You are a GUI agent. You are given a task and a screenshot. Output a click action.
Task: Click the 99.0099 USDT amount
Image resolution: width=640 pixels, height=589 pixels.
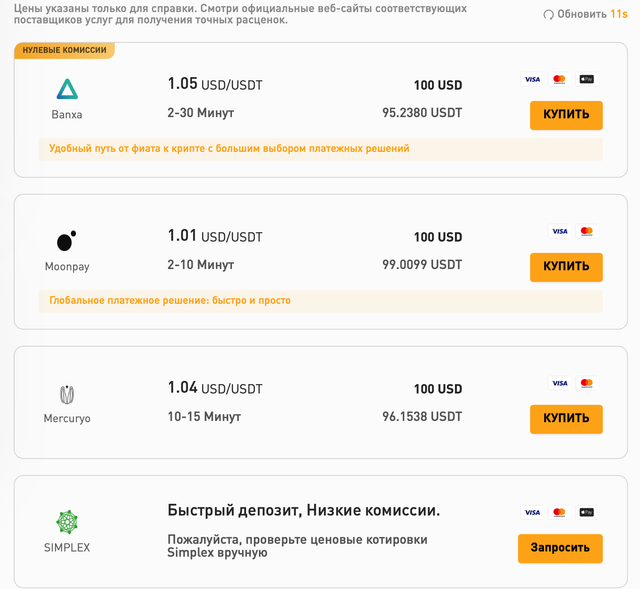[422, 264]
